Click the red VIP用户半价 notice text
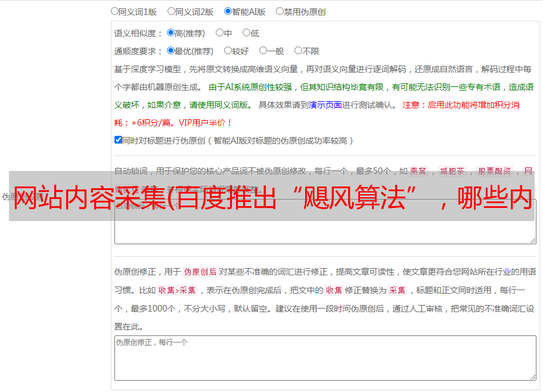The height and width of the screenshot is (392, 543). [206, 123]
